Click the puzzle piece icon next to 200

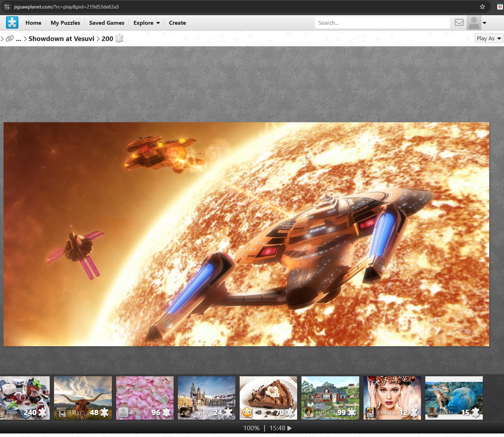(x=119, y=39)
